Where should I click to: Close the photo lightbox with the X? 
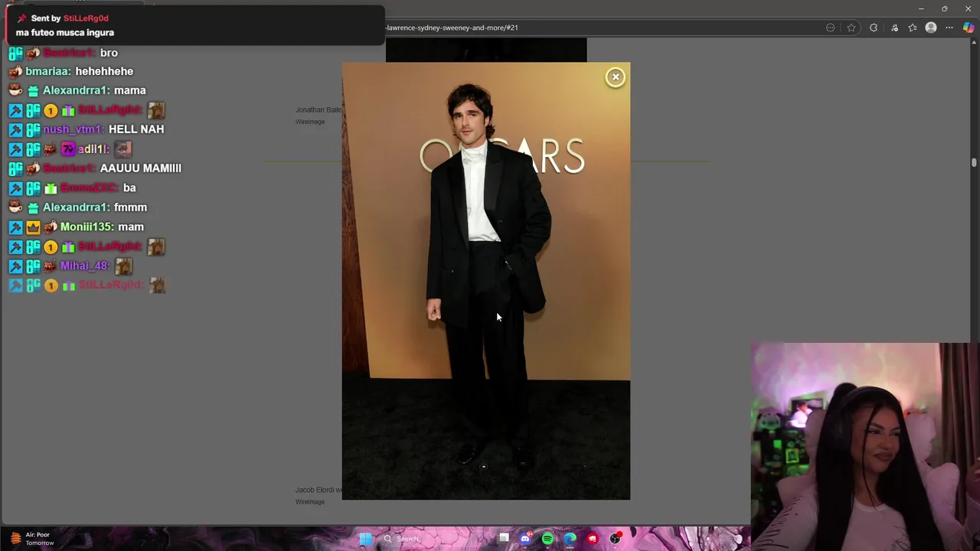[616, 77]
